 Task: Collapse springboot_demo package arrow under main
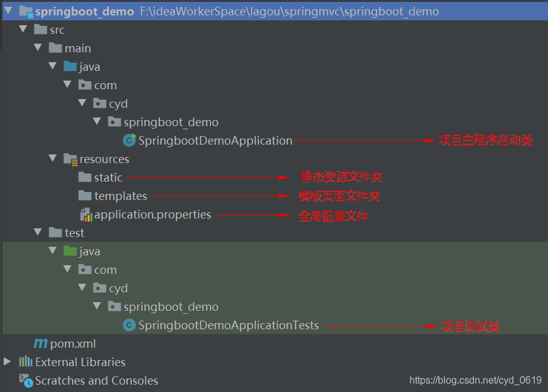(x=97, y=122)
